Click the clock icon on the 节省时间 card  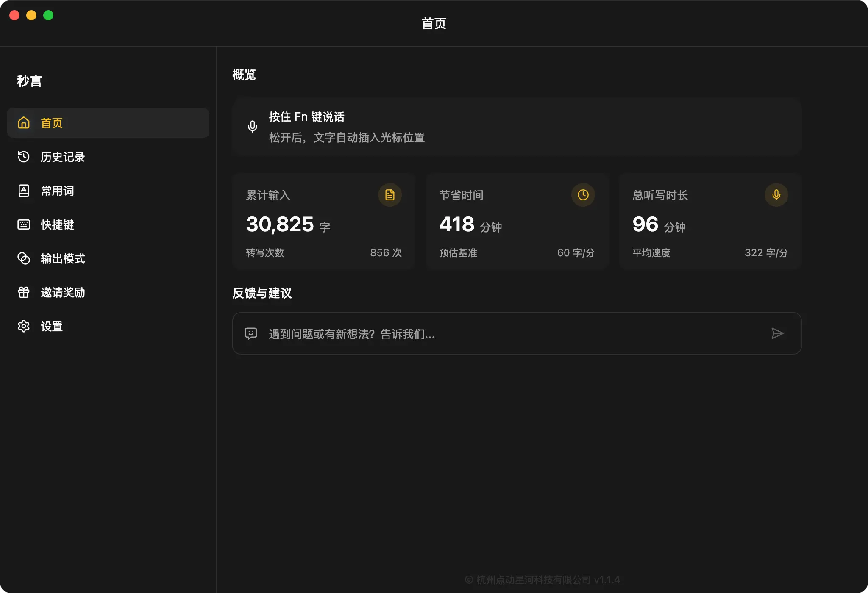[x=583, y=195]
